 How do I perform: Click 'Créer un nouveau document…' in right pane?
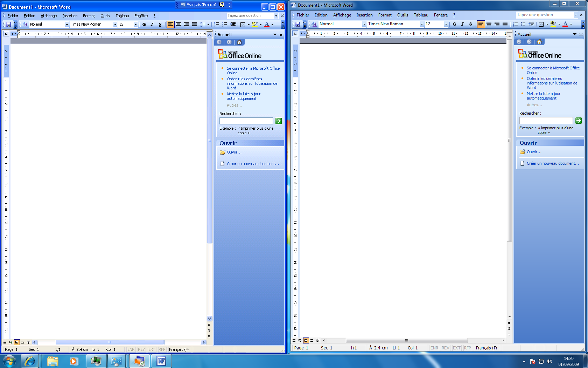pyautogui.click(x=553, y=164)
